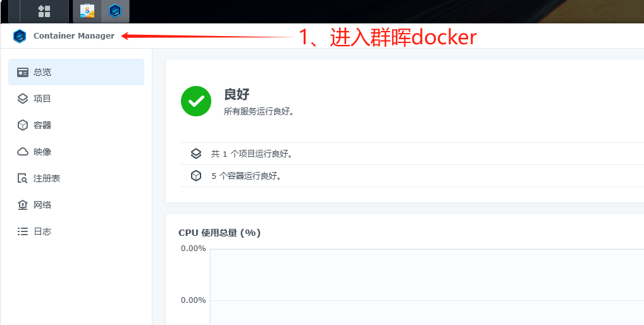Click the Container Manager logo in title bar

[x=20, y=36]
